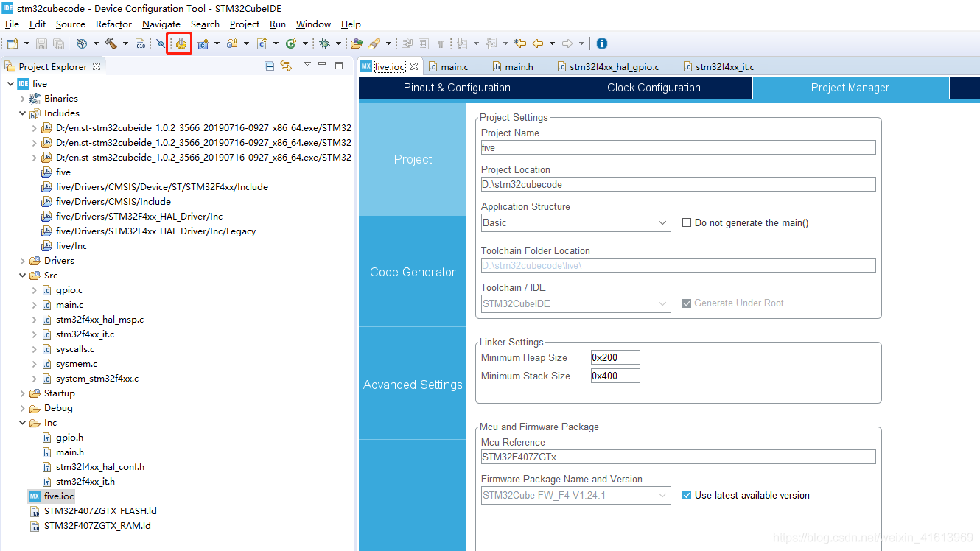Click the Project Name input field
Screen dimensions: 980x551
[x=678, y=147]
